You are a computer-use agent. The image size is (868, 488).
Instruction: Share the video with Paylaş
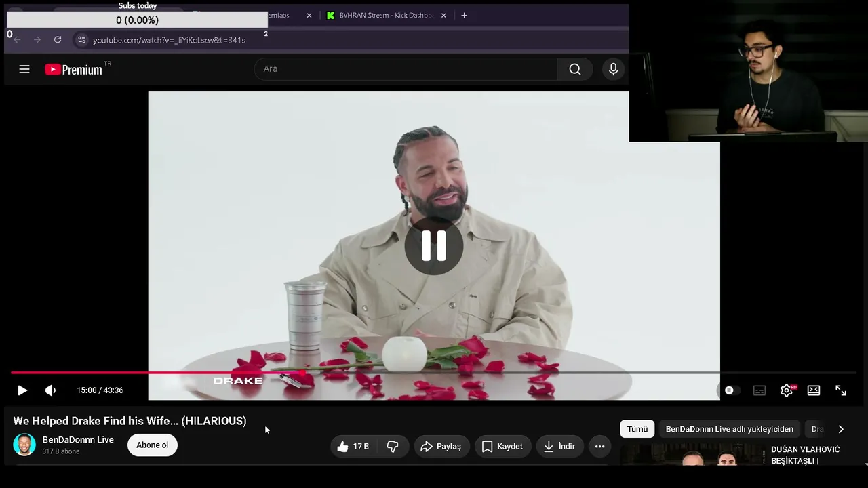[x=441, y=446]
